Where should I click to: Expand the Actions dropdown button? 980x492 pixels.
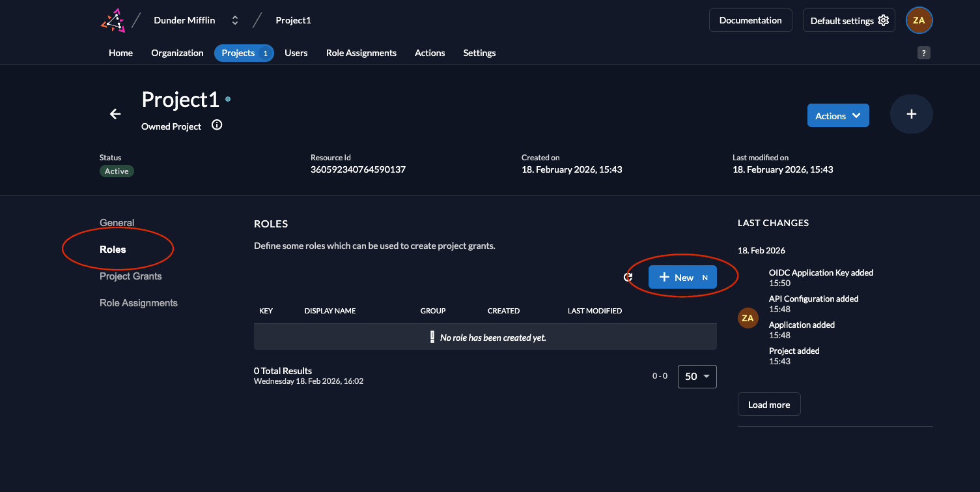click(838, 115)
